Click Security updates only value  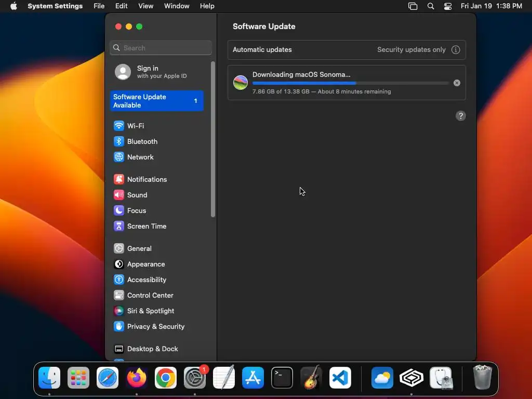coord(411,50)
